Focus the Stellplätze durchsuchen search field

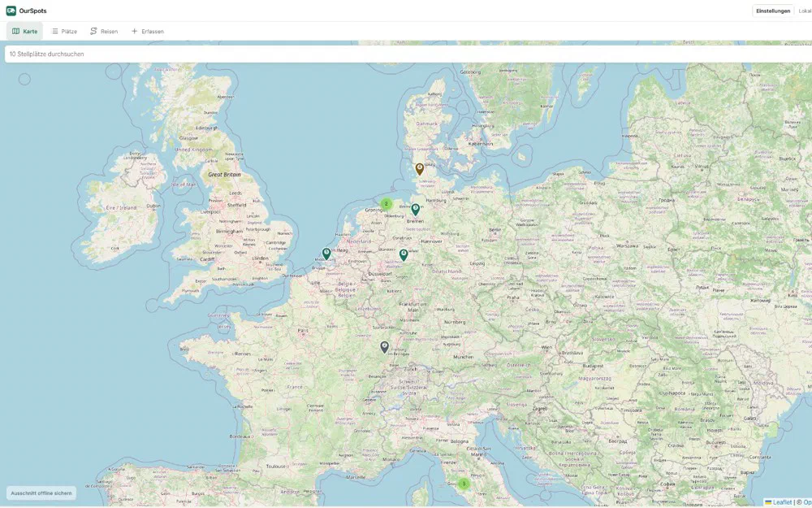point(408,54)
